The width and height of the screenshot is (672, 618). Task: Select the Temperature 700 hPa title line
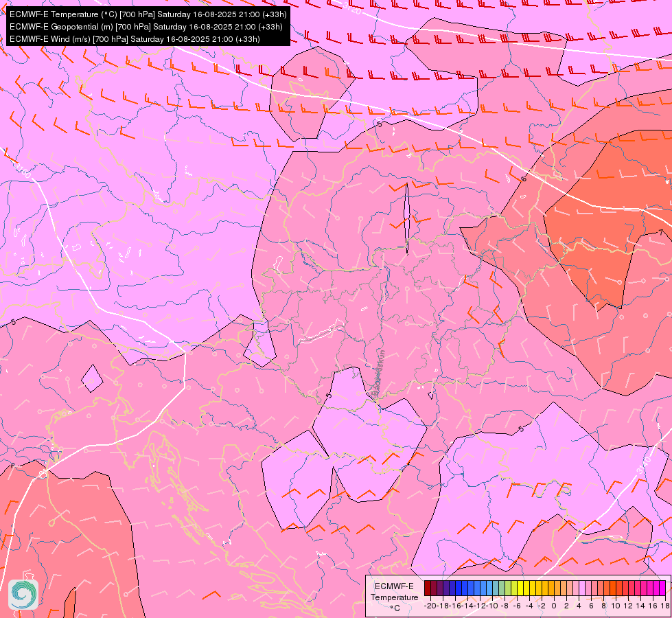pyautogui.click(x=148, y=14)
